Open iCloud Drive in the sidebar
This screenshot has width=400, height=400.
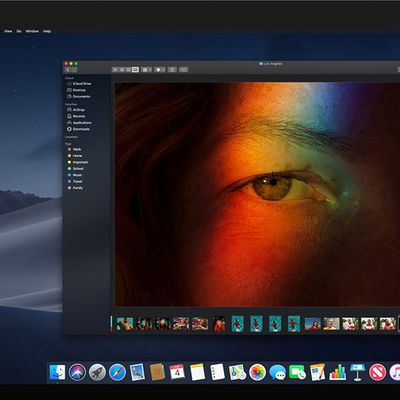[x=79, y=84]
